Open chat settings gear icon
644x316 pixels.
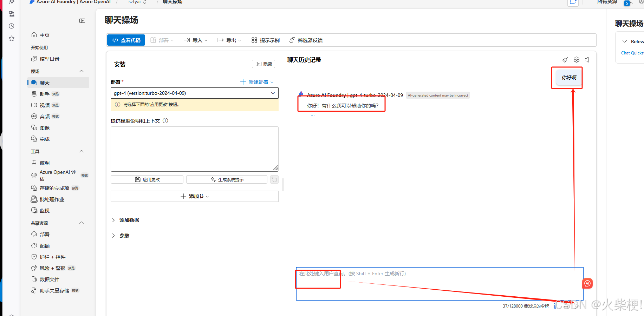(577, 60)
